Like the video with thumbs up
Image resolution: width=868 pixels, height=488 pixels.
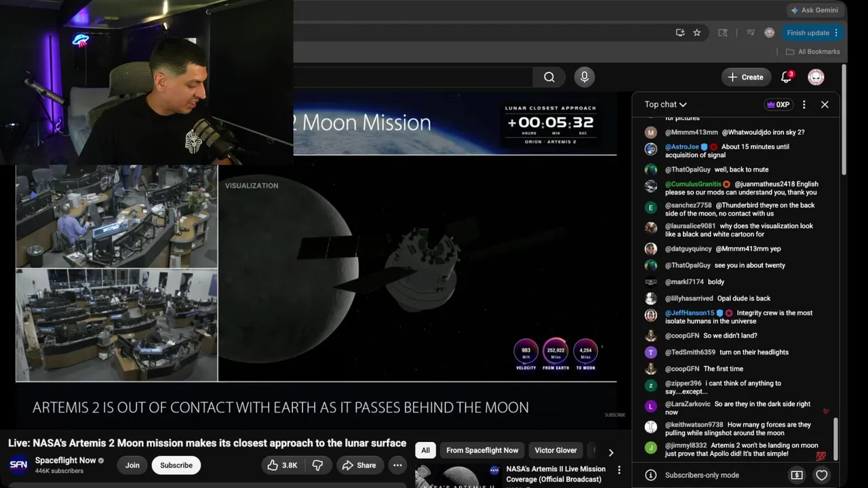pyautogui.click(x=281, y=465)
